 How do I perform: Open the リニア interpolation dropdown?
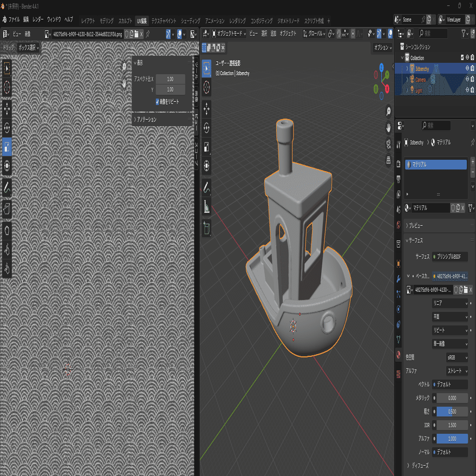pyautogui.click(x=449, y=303)
